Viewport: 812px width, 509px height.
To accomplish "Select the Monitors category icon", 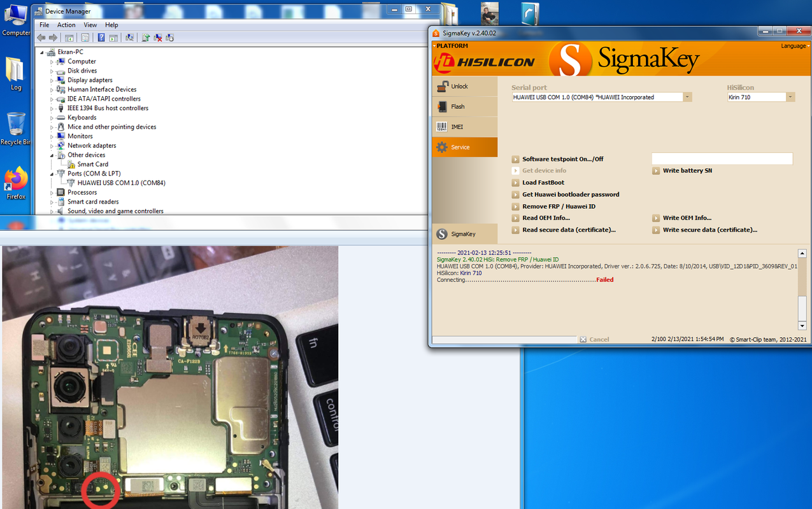I will coord(61,136).
